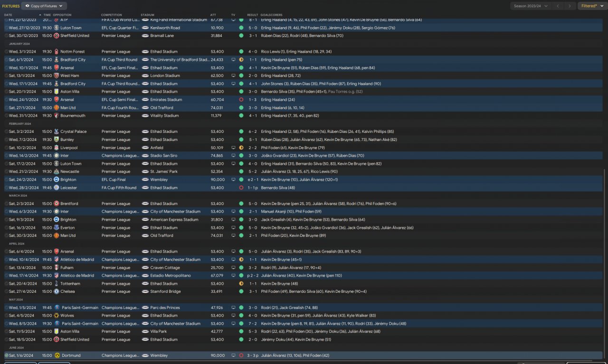Sort fixtures by the DATE column header
This screenshot has width=608, height=364.
(x=8, y=15)
